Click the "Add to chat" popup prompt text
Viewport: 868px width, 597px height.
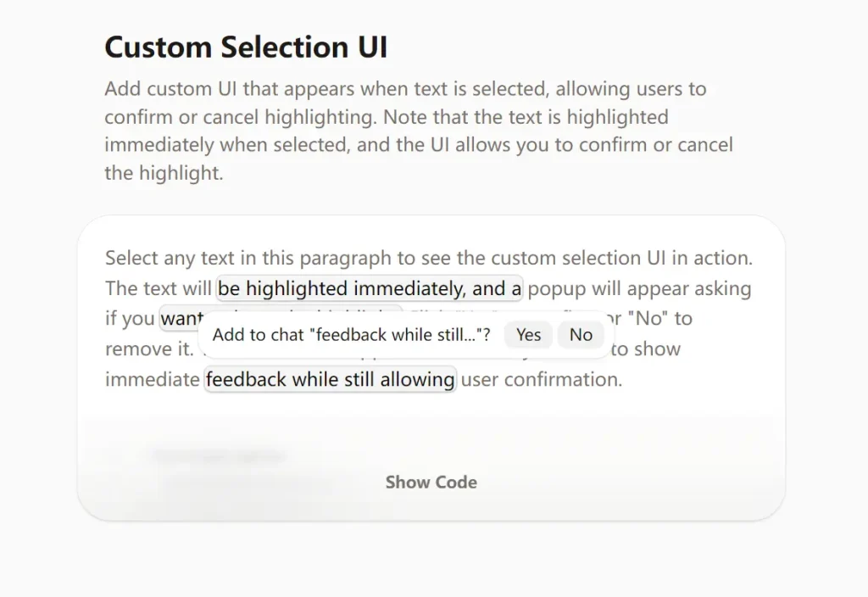point(351,335)
